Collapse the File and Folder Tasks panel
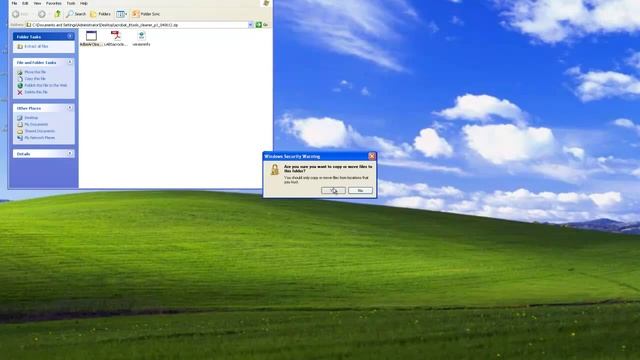This screenshot has width=640, height=360. (70, 62)
